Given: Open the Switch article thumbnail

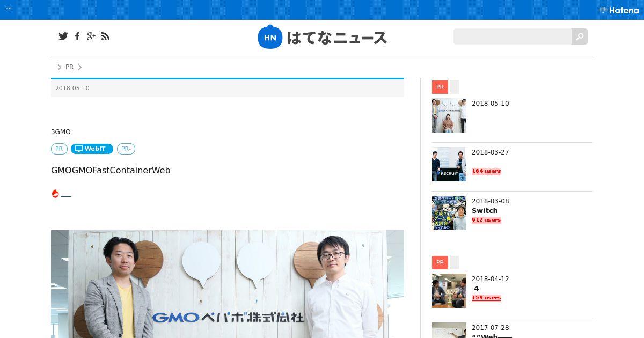Looking at the screenshot, I should [x=449, y=213].
